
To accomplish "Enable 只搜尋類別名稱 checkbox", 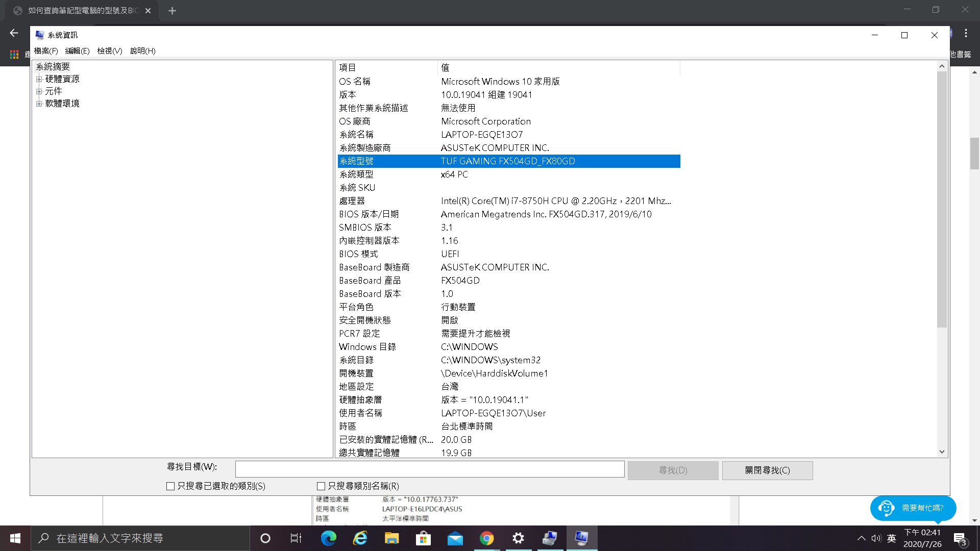I will click(321, 486).
